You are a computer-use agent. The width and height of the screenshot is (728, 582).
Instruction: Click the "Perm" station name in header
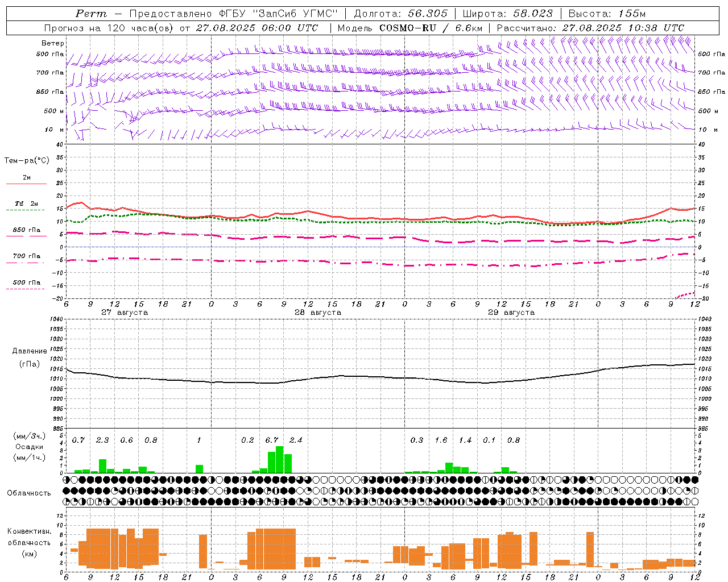[91, 14]
